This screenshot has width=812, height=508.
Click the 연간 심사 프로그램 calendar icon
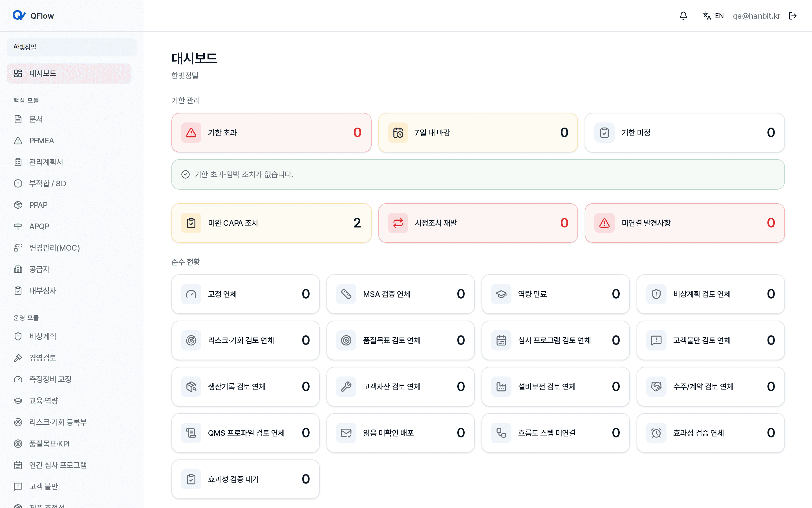tap(18, 465)
